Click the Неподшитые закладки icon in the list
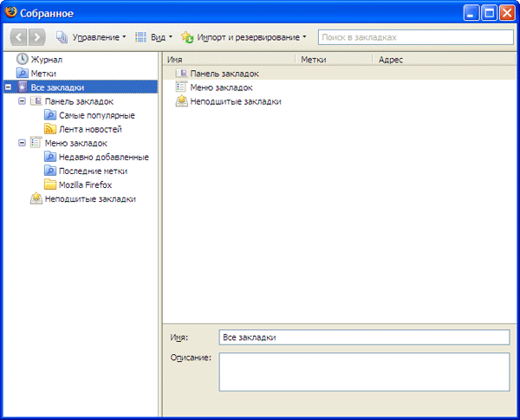Screen dimensions: 520x420 point(181,100)
